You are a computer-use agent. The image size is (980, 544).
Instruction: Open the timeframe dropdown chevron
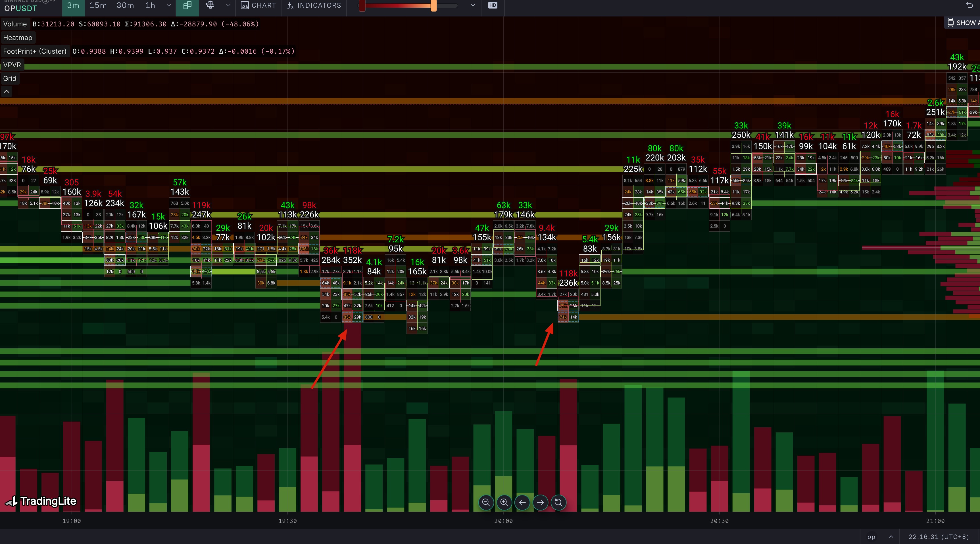click(168, 5)
